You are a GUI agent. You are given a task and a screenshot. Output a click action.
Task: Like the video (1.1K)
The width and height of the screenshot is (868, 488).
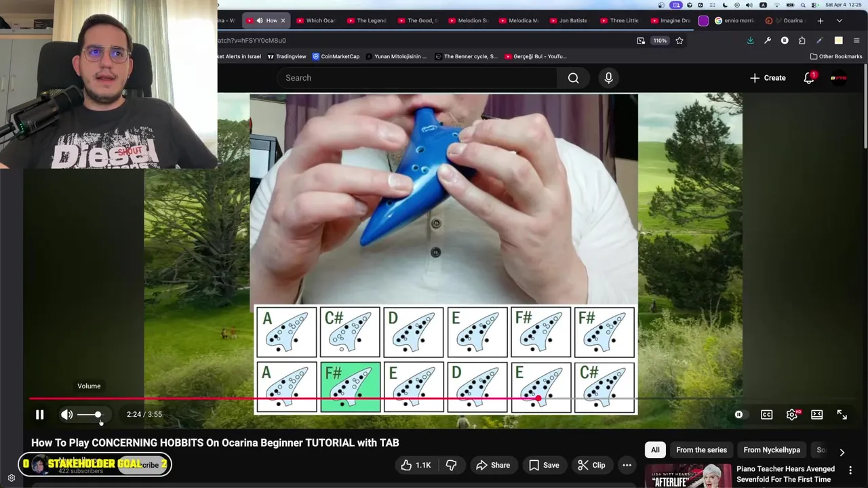[x=416, y=465]
